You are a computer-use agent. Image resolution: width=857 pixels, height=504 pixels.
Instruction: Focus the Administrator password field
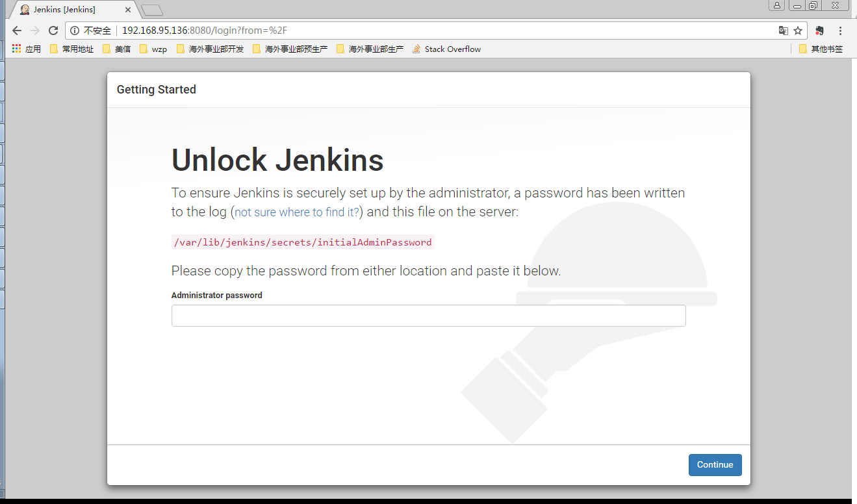(x=428, y=316)
